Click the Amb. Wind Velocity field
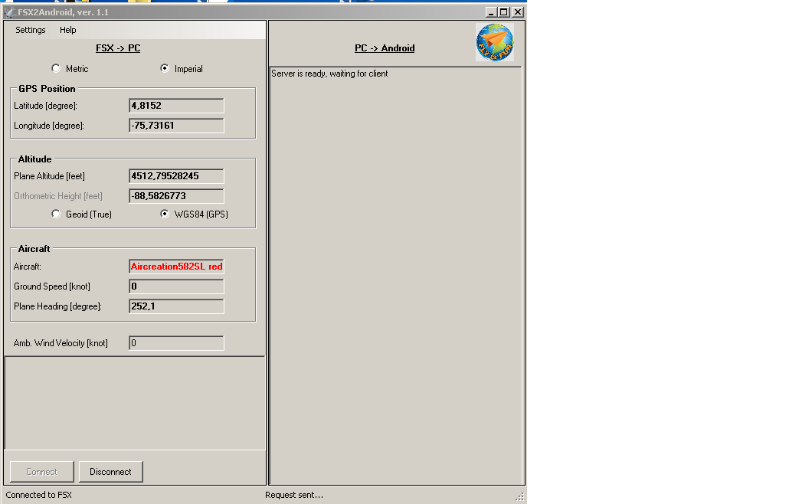812x504 pixels. [177, 343]
